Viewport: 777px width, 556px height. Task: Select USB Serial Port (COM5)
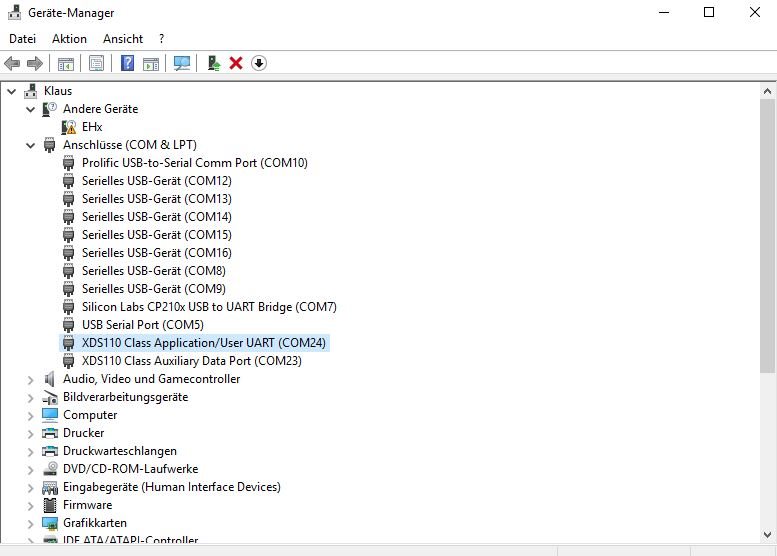pos(143,325)
